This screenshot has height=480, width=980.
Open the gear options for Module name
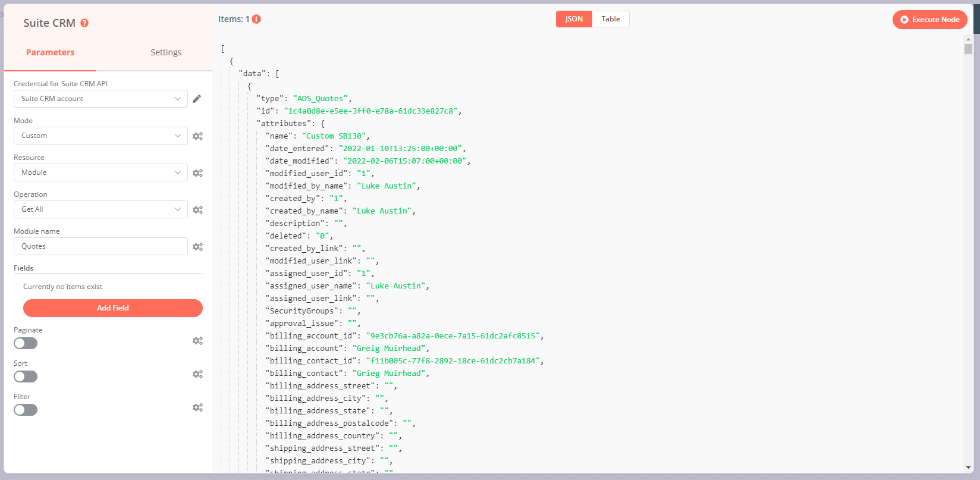[197, 247]
